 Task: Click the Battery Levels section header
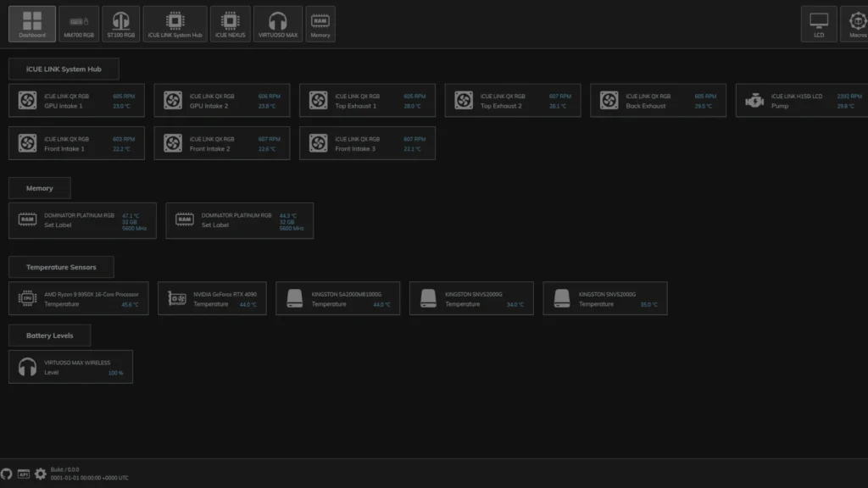click(x=49, y=335)
